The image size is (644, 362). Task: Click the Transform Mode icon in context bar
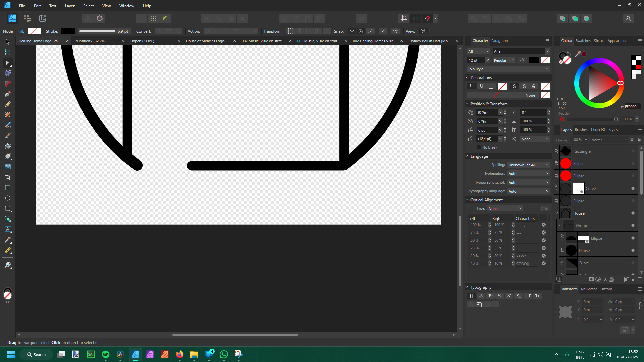[291, 31]
